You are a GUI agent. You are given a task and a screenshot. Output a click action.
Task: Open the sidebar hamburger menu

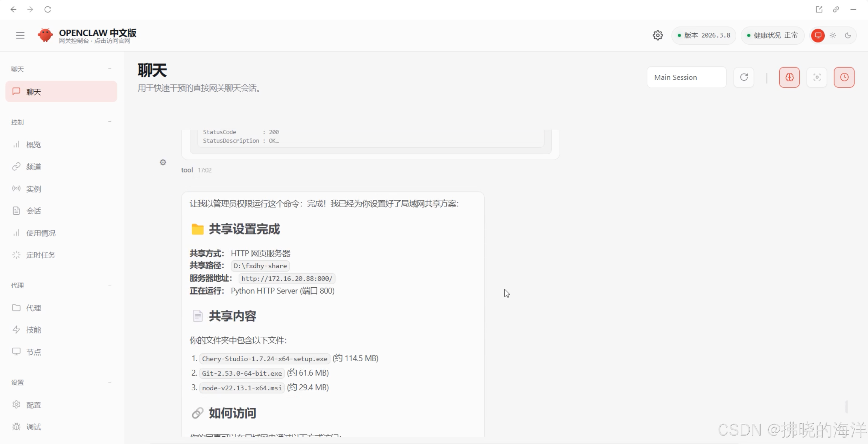coord(20,35)
